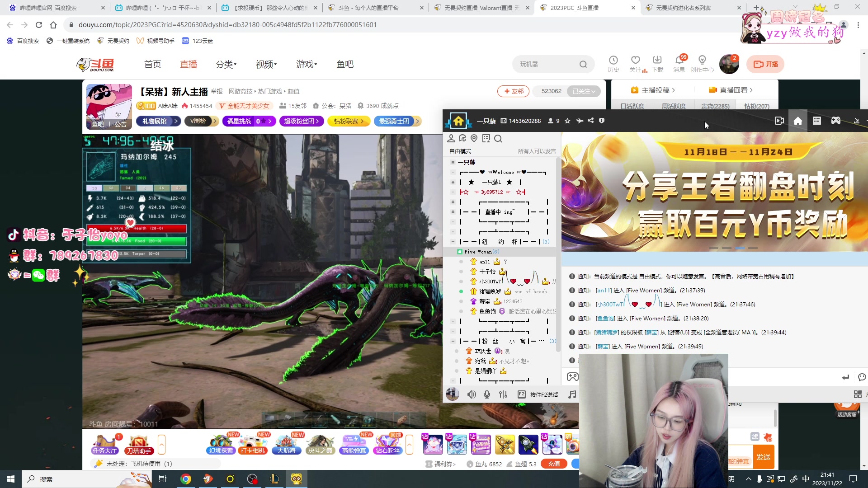
Task: Open the 大航海 ship icon
Action: click(x=286, y=445)
